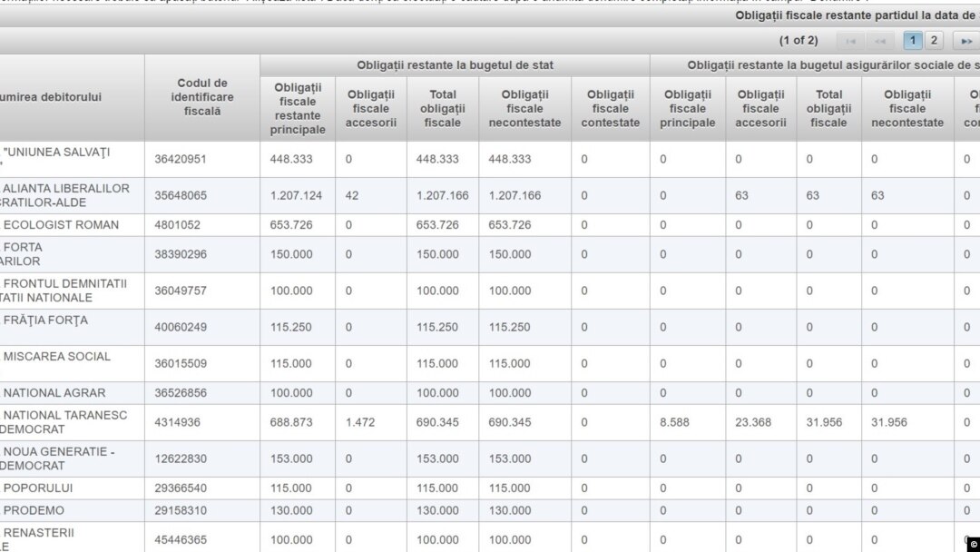The width and height of the screenshot is (980, 552).
Task: Click the debtor name column header
Action: click(72, 97)
